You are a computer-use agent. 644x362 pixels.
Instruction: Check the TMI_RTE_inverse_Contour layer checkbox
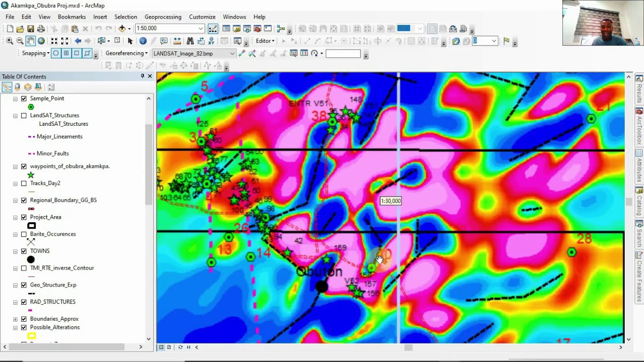click(24, 268)
